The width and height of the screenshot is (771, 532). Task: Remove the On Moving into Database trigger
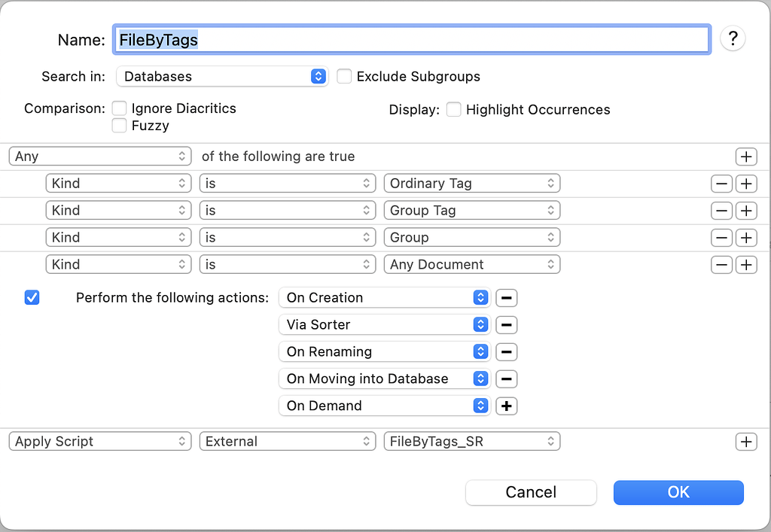click(x=506, y=378)
